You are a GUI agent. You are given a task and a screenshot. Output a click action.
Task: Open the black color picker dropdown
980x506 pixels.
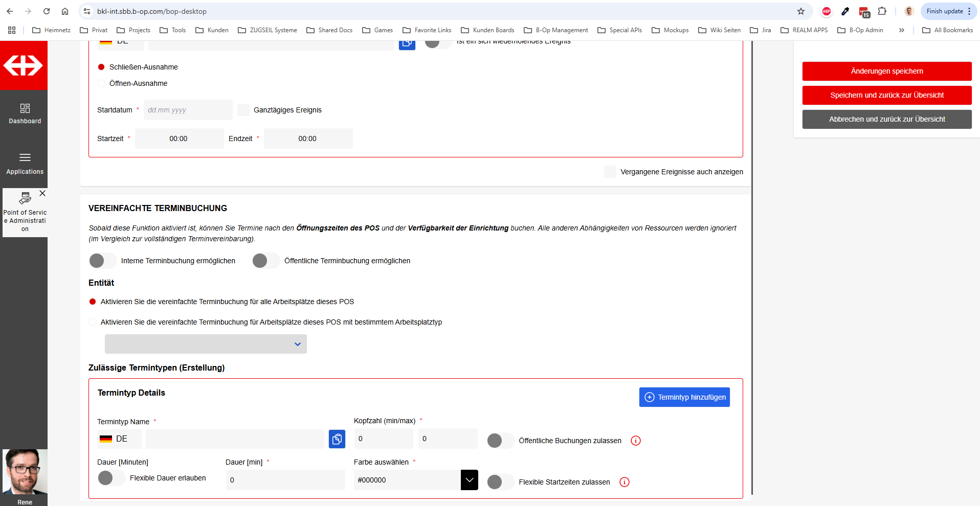470,480
